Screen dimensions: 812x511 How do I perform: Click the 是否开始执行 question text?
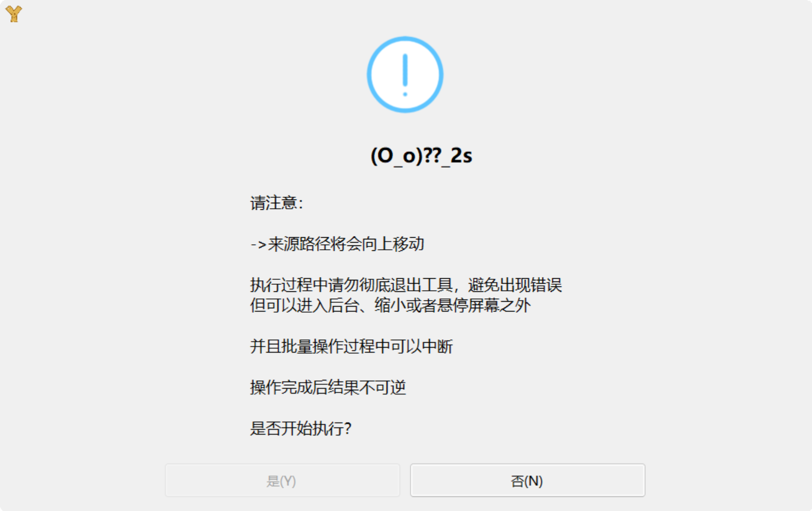296,428
